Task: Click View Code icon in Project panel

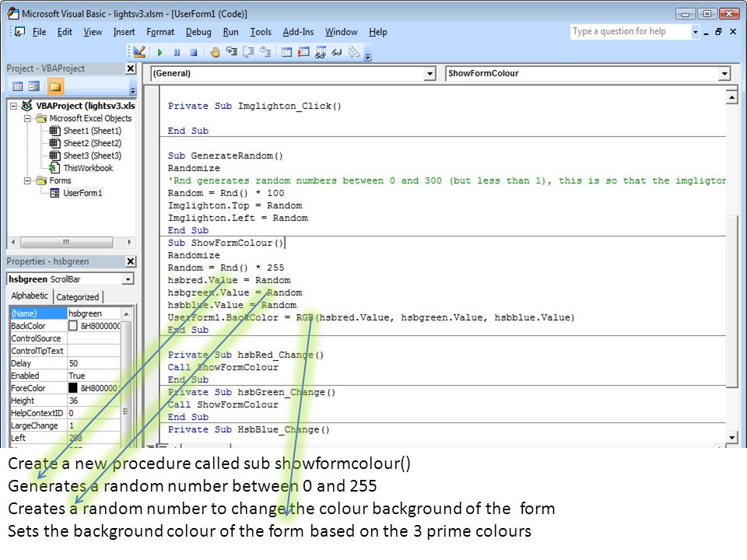Action: pos(18,86)
